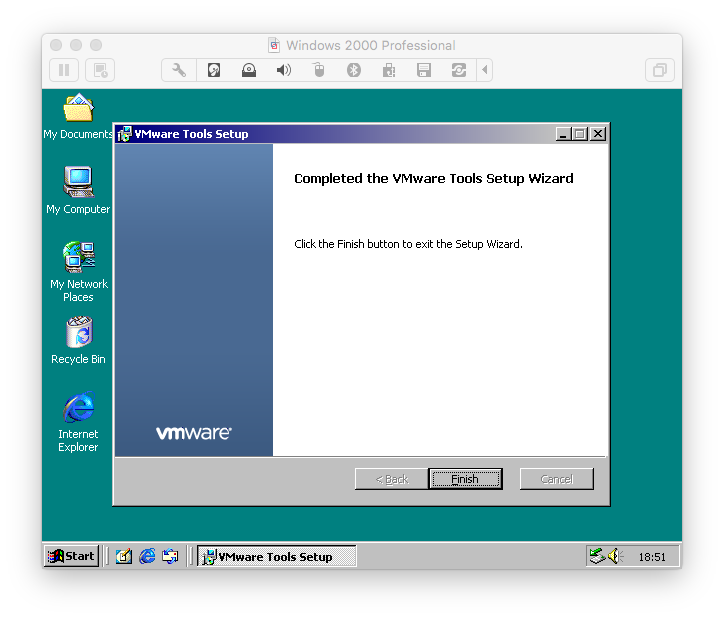Viewport: 724px width, 619px height.
Task: Select My Network Places icon
Action: (x=78, y=271)
